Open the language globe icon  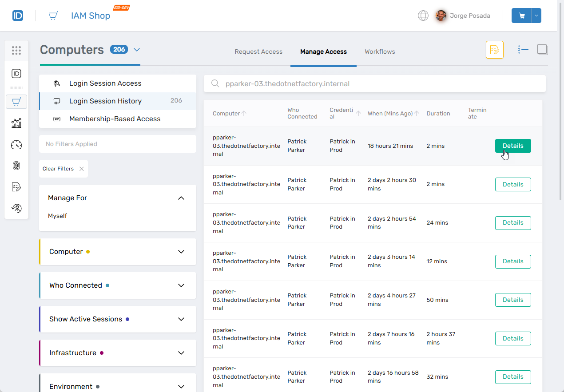pos(423,16)
